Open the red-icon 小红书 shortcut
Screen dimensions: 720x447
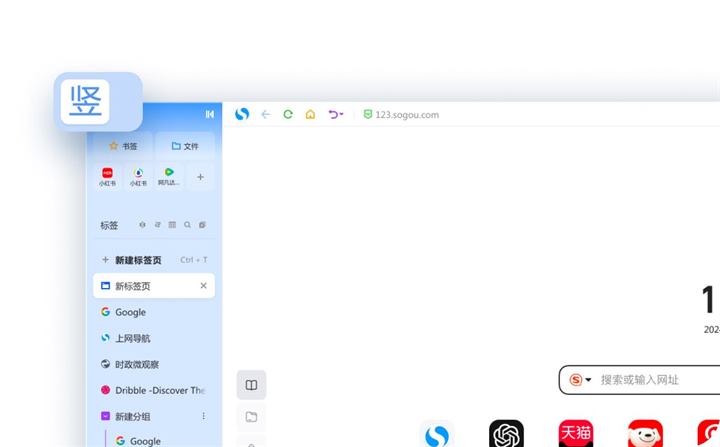pyautogui.click(x=107, y=177)
